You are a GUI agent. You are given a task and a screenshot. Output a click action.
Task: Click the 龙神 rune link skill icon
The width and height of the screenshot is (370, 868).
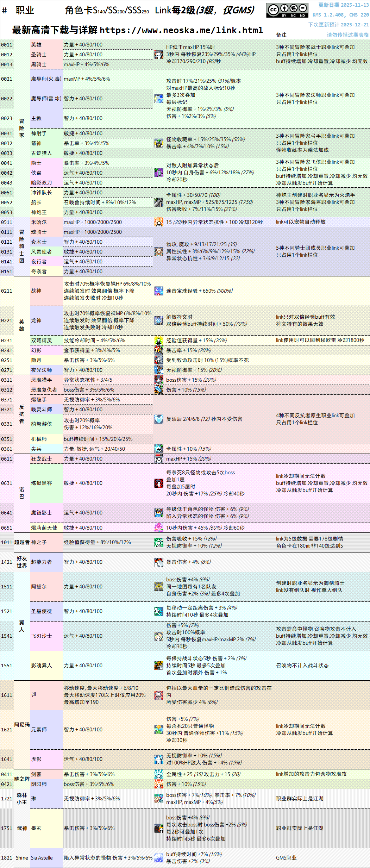(x=159, y=320)
